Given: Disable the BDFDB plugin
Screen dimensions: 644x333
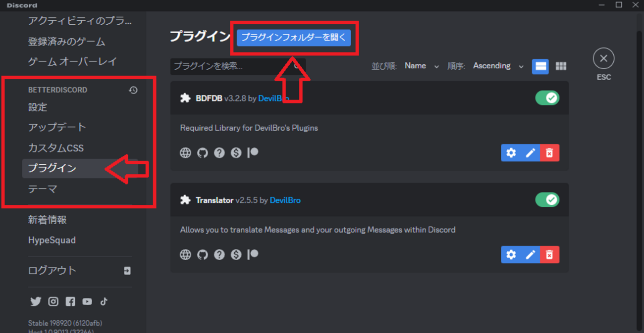Looking at the screenshot, I should pos(547,97).
